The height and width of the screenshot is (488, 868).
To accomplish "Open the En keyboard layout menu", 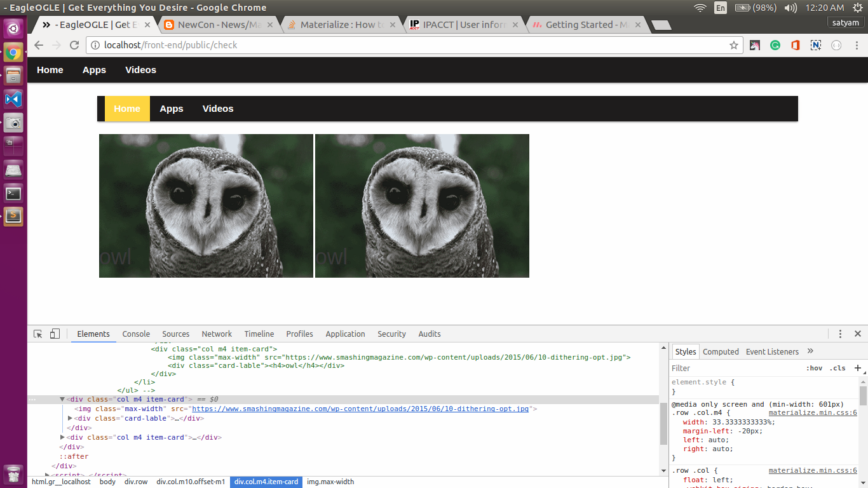I will click(x=721, y=8).
